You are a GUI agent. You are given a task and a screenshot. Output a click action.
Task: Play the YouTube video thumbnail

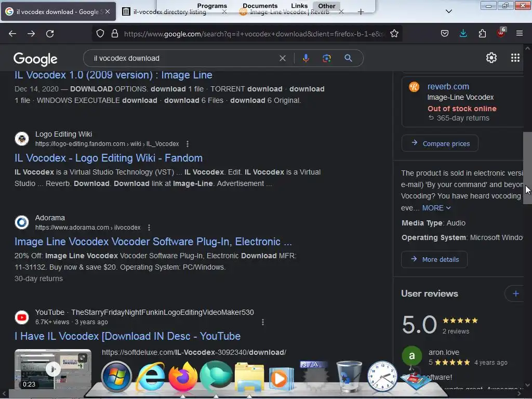coord(53,369)
